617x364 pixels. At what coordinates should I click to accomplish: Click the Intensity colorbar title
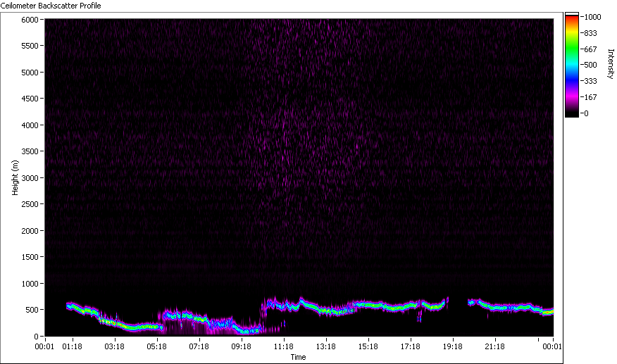(611, 64)
